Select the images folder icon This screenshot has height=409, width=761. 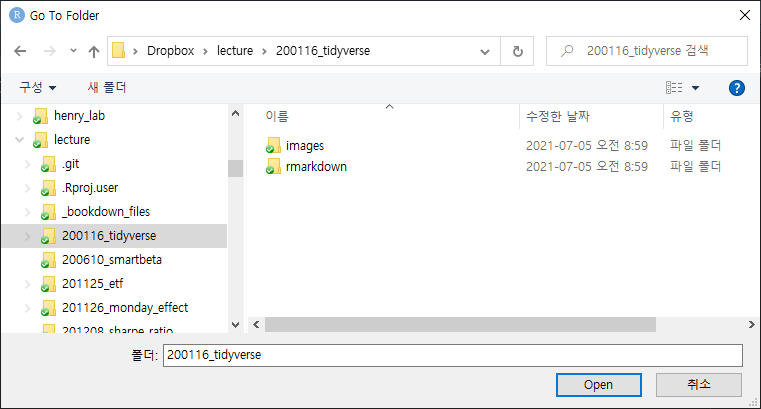273,146
